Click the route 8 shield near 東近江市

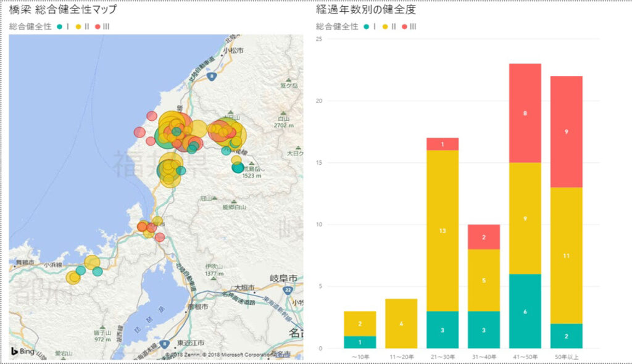(x=164, y=344)
